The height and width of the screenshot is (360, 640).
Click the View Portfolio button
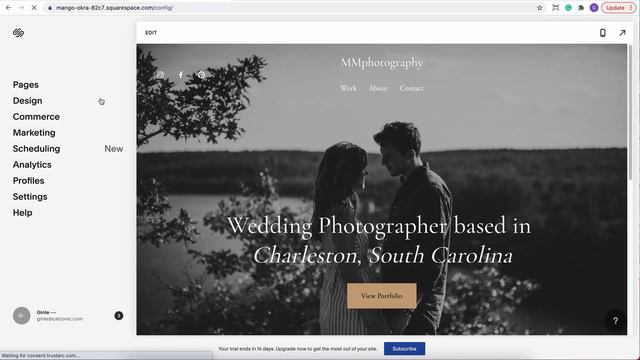pyautogui.click(x=382, y=296)
